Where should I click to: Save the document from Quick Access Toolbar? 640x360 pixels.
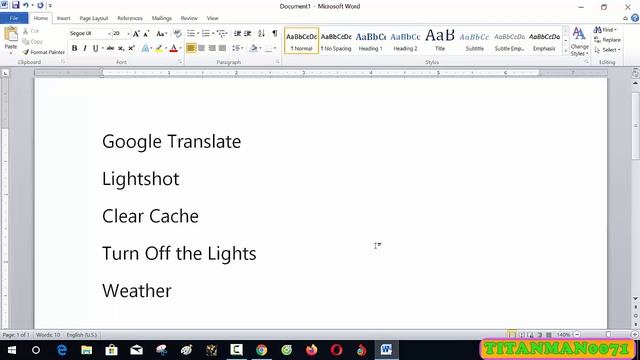tap(16, 5)
